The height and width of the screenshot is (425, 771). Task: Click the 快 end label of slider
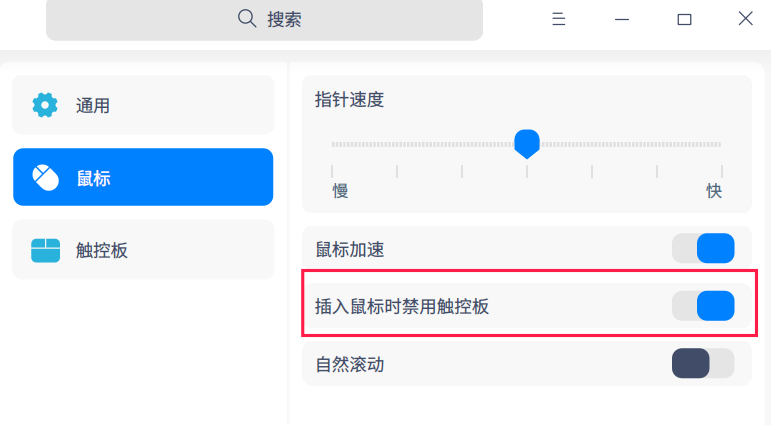714,191
